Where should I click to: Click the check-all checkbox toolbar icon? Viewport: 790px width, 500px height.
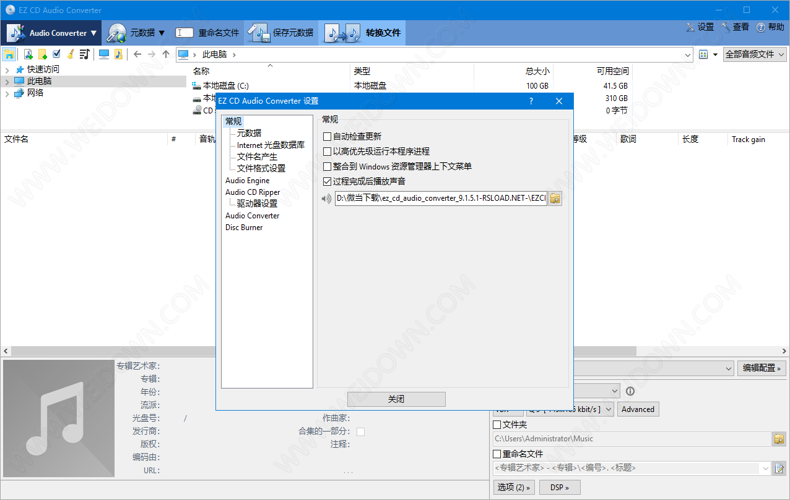tap(56, 54)
